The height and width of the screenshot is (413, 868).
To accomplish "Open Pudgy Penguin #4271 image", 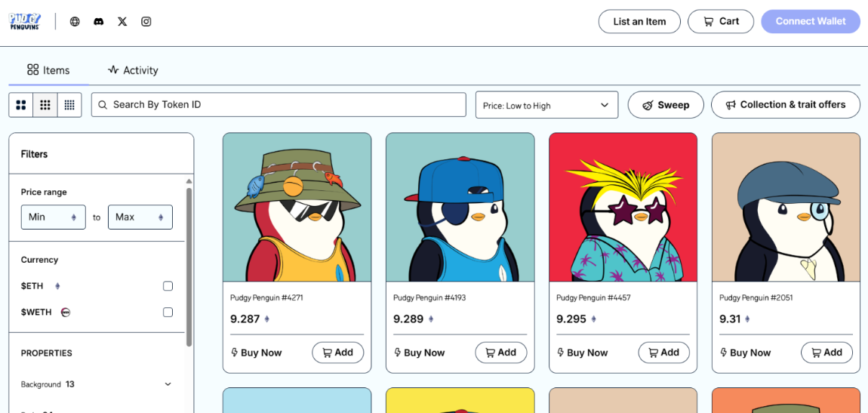I will click(297, 207).
